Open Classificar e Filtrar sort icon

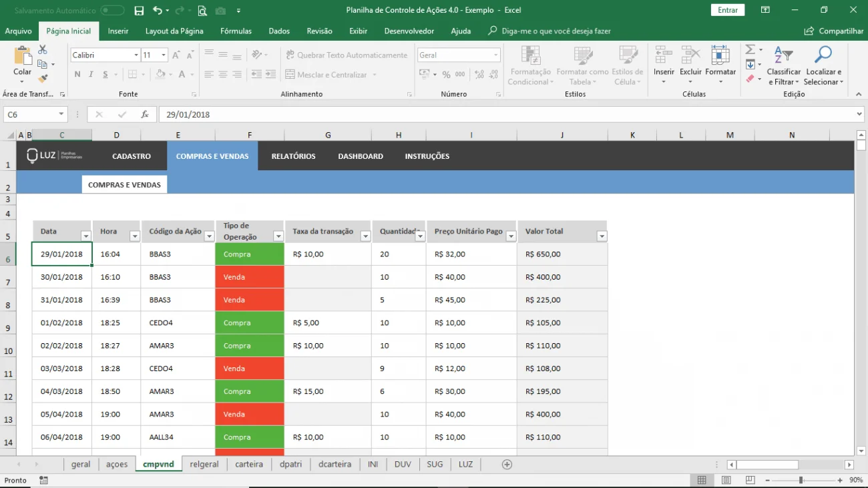(x=783, y=55)
